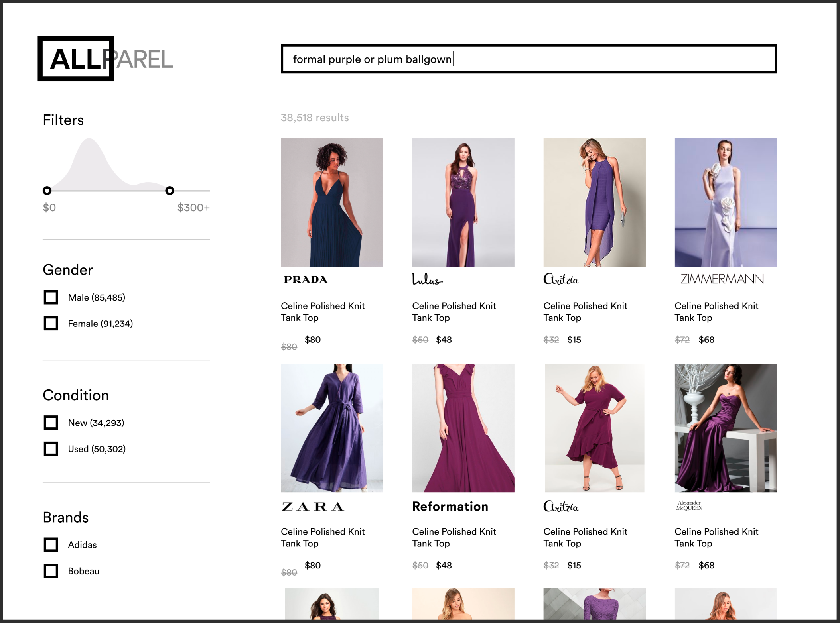Open the Reformation plum maxi dress photo
The width and height of the screenshot is (840, 623).
[x=463, y=428]
